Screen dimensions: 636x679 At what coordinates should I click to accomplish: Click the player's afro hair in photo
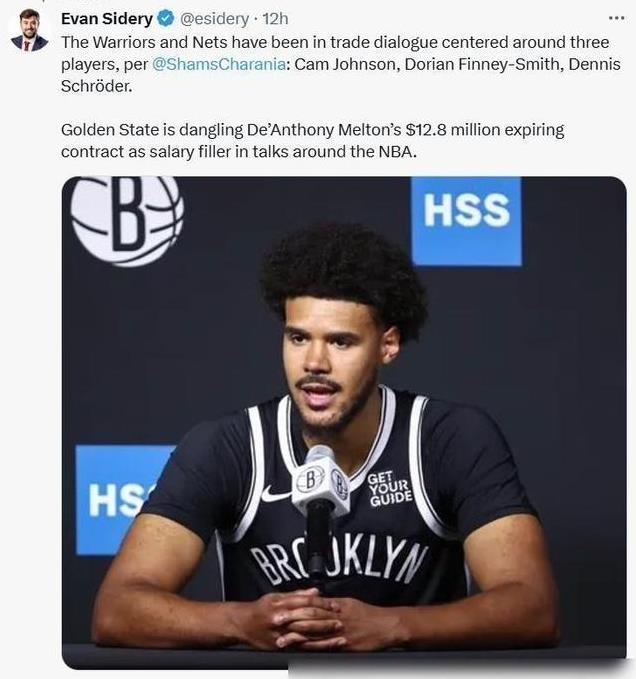point(345,275)
